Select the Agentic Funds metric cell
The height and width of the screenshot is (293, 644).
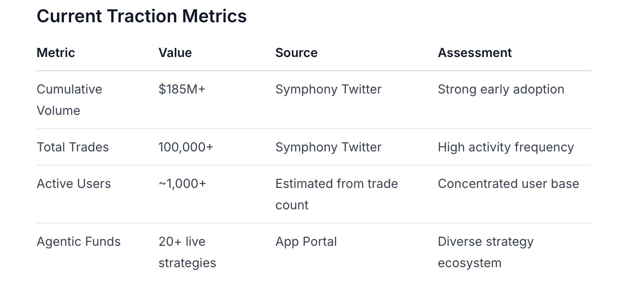(79, 241)
